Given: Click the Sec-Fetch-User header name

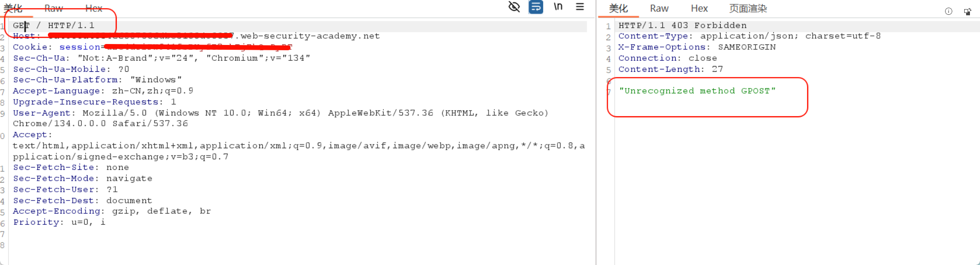Looking at the screenshot, I should click(x=53, y=189).
